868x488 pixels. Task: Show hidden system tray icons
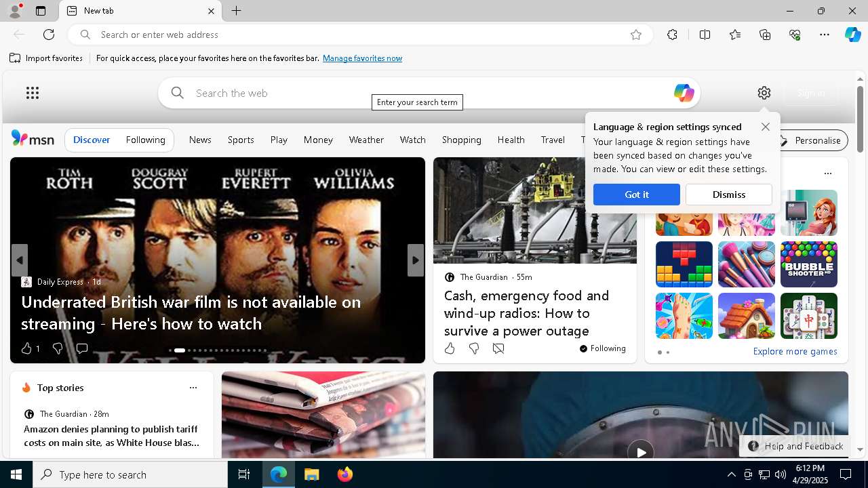[731, 474]
